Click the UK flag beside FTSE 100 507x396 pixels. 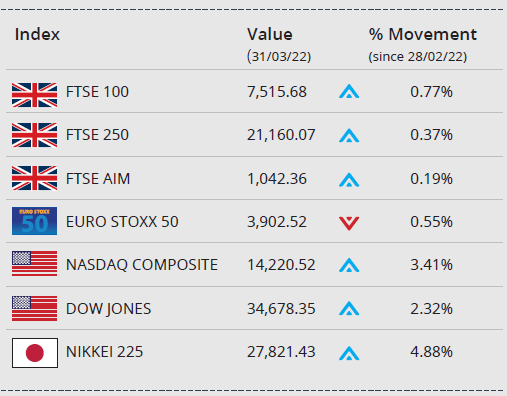[34, 95]
